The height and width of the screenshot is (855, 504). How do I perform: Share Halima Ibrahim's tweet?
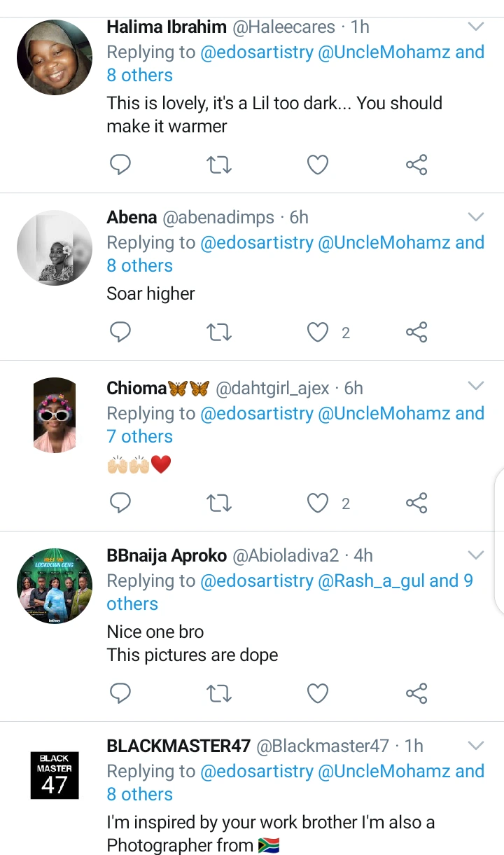tap(416, 165)
